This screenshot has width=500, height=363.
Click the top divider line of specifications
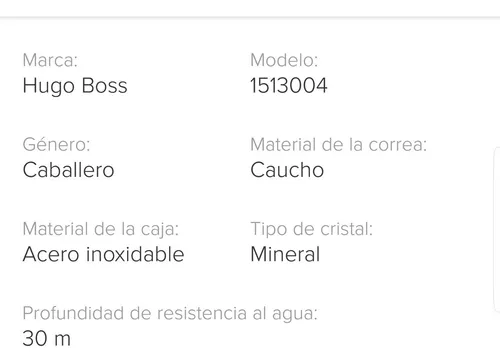250,17
